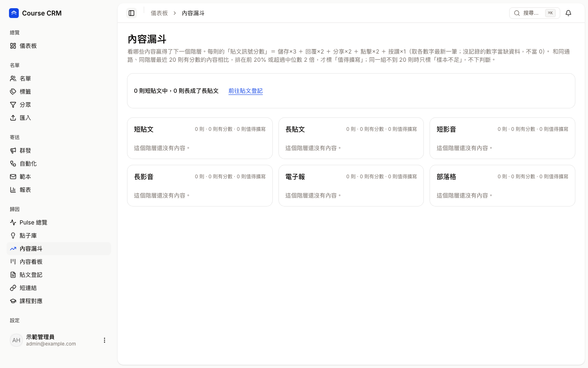Screen dimensions: 588x368
Task: Open the 自動化 workflow icon
Action: point(13,164)
